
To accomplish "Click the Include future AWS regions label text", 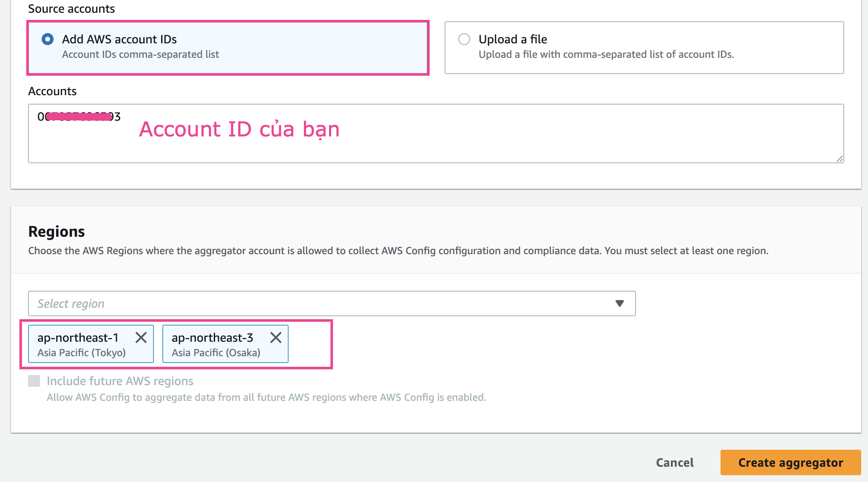I will pos(120,381).
